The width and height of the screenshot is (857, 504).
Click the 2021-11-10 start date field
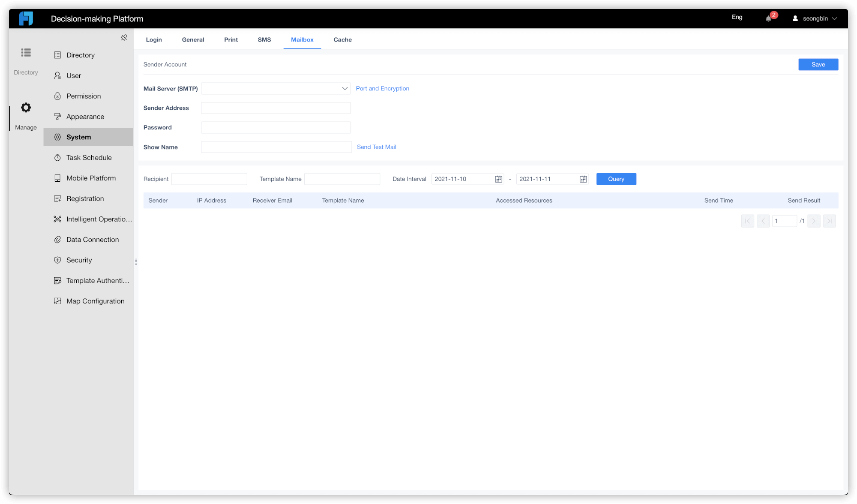pos(467,179)
